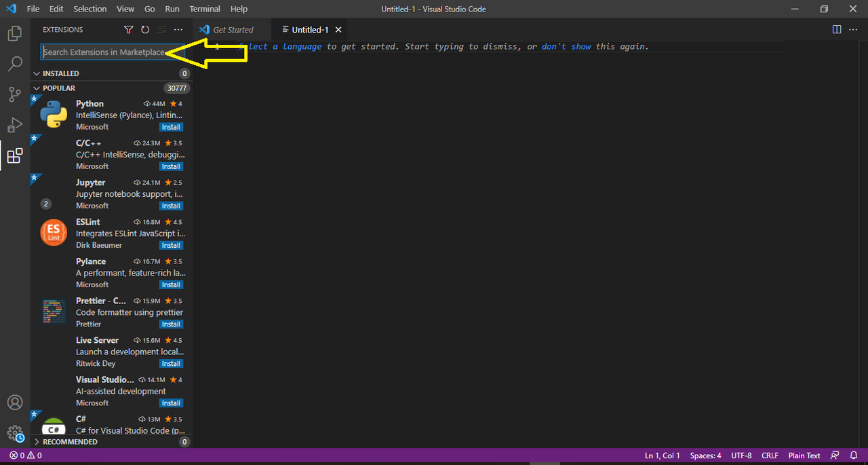Click the feedback icon in status bar
The width and height of the screenshot is (868, 465).
tap(835, 455)
